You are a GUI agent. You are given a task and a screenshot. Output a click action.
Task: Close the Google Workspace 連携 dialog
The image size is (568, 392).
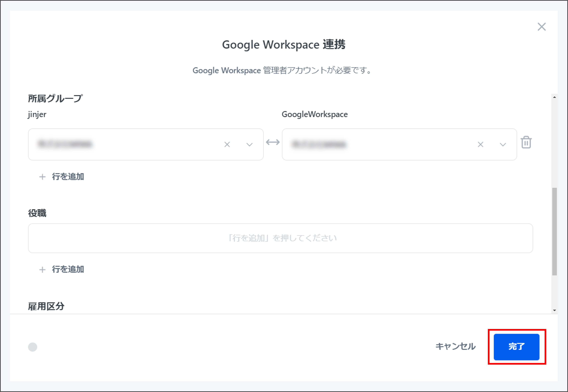click(541, 27)
